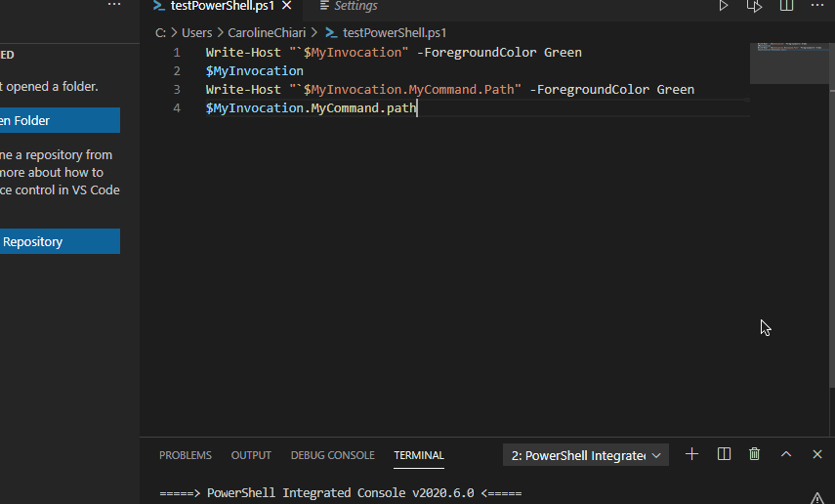Screen dimensions: 835x504
Task: Click the Run Selection icon in editor toolbar
Action: pyautogui.click(x=754, y=5)
